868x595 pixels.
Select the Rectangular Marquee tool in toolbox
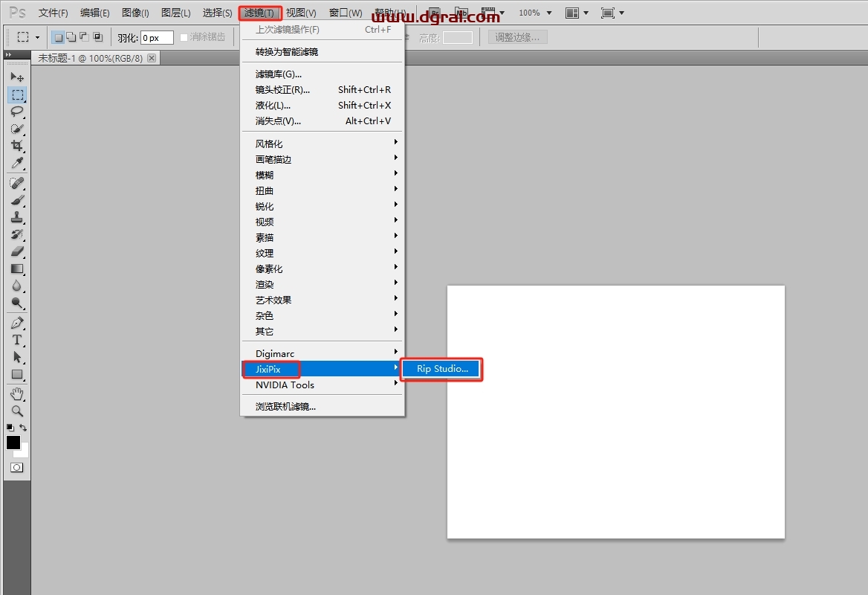click(17, 94)
